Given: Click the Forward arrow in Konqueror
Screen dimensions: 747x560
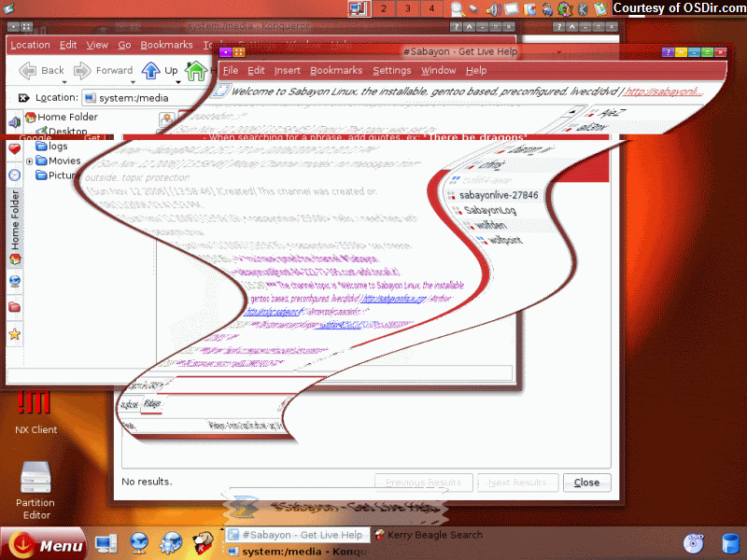Looking at the screenshot, I should [x=82, y=71].
